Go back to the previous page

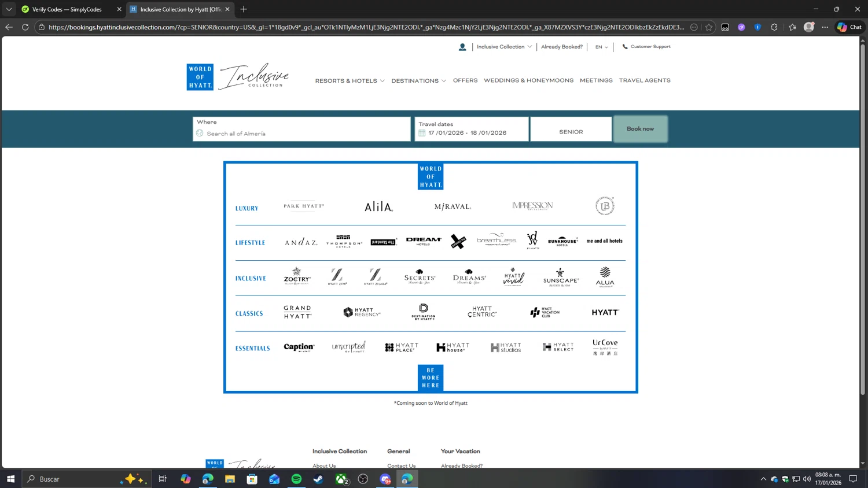coord(9,27)
